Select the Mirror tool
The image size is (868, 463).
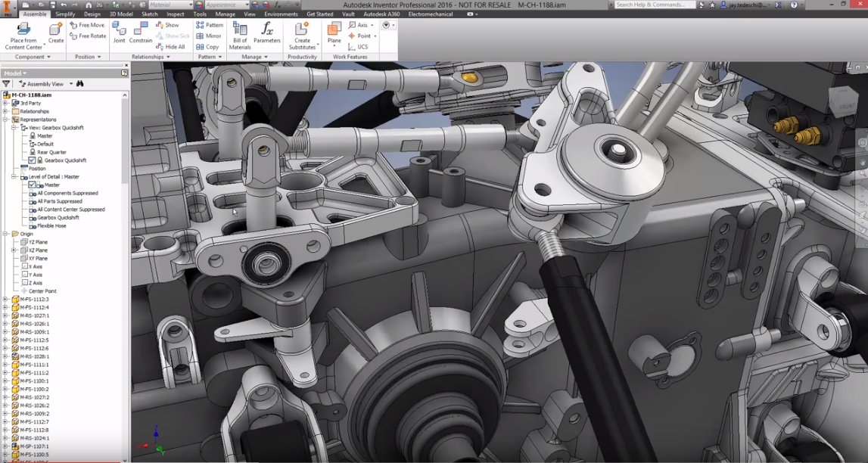[x=209, y=36]
